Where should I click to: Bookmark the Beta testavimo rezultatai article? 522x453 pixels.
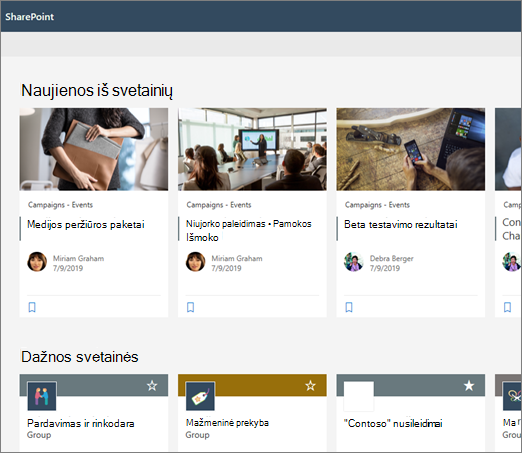click(x=349, y=307)
